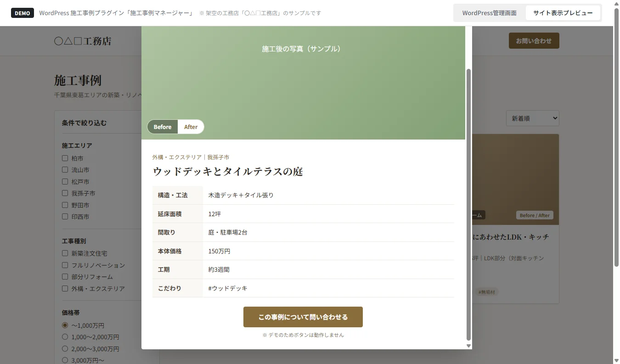The width and height of the screenshot is (620, 364).
Task: Click the こだわり row header
Action: click(177, 288)
